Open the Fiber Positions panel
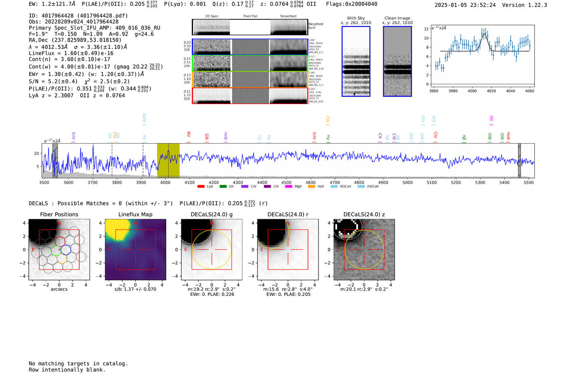This screenshot has width=576, height=392. pyautogui.click(x=59, y=250)
